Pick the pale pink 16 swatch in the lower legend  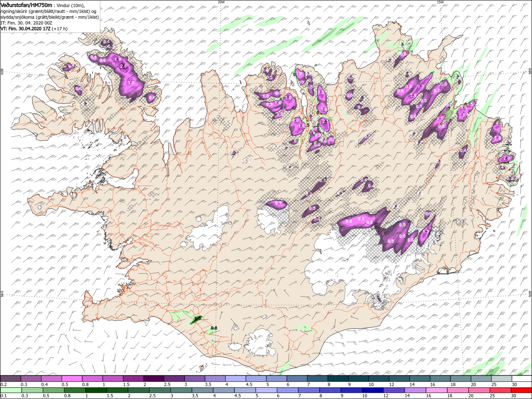pos(436,390)
